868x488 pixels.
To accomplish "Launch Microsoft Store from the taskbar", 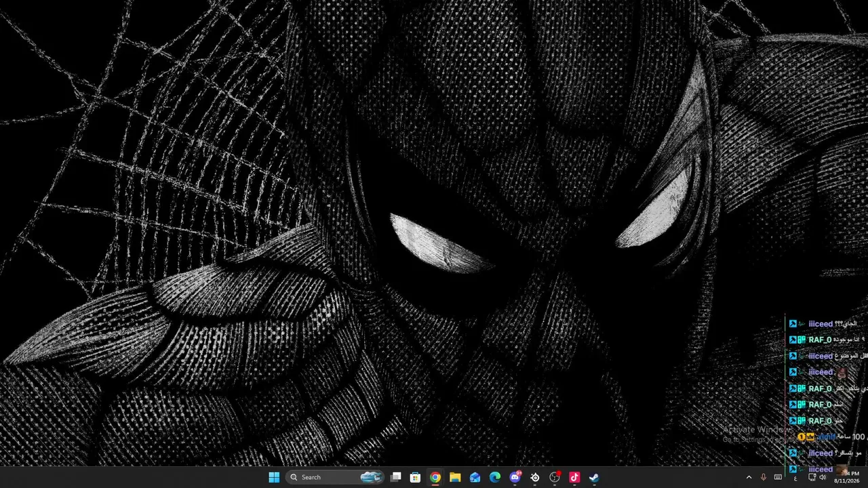I will point(415,477).
